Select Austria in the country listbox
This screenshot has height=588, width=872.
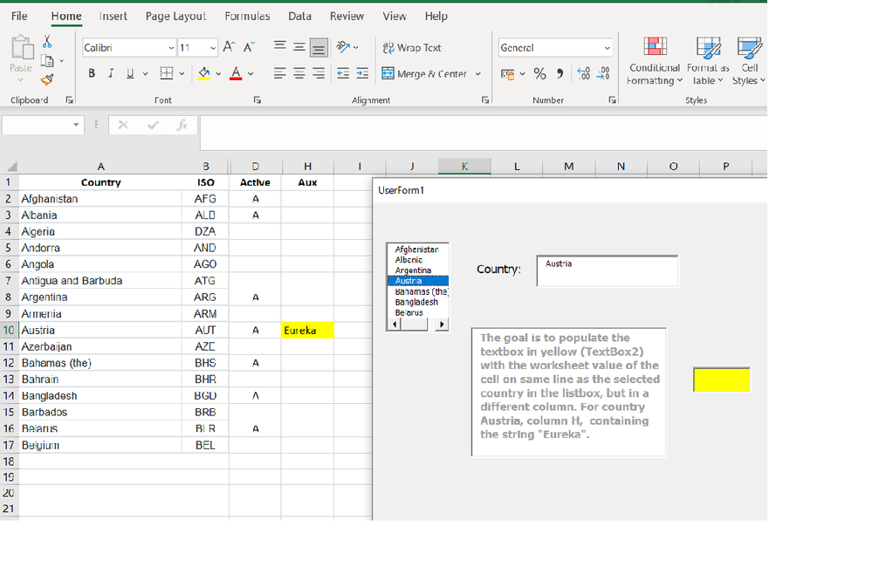[416, 280]
